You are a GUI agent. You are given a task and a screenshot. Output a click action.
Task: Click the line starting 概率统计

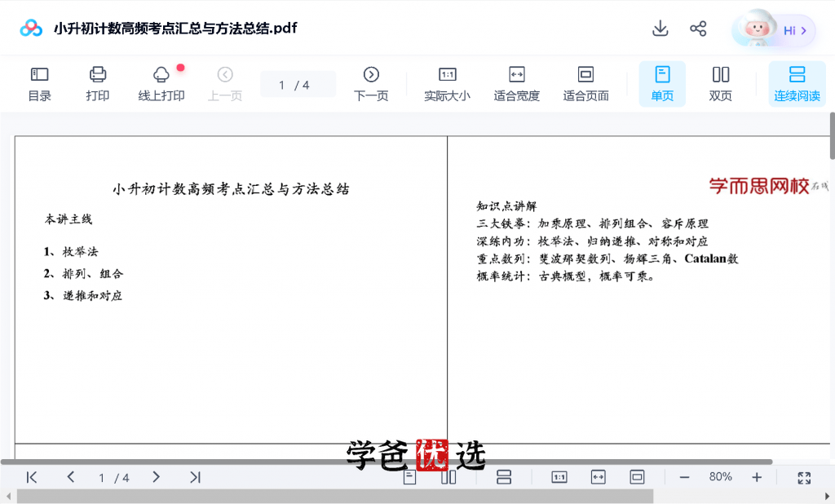(x=566, y=276)
